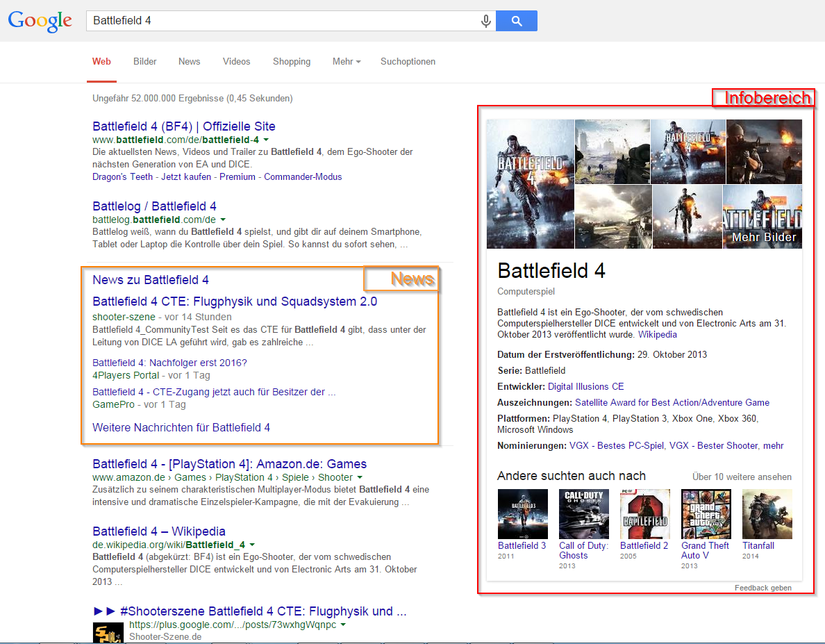Click the Battlefield 4 info panel title

tap(551, 271)
